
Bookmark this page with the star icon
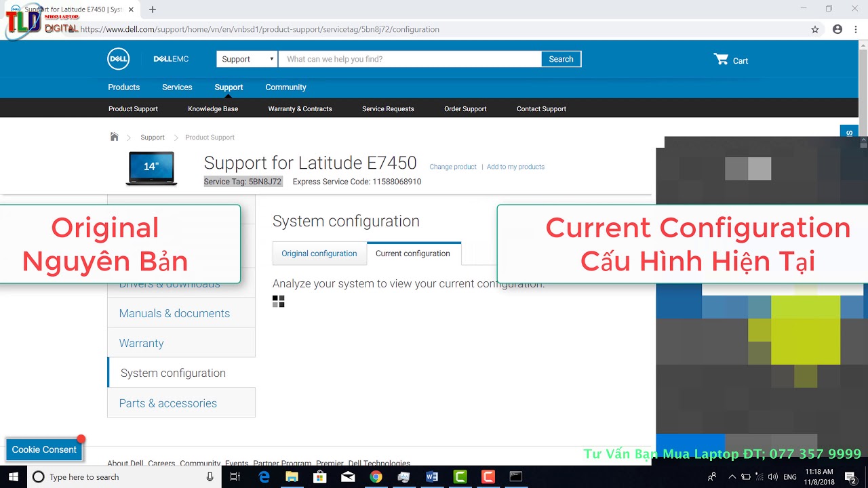click(815, 29)
